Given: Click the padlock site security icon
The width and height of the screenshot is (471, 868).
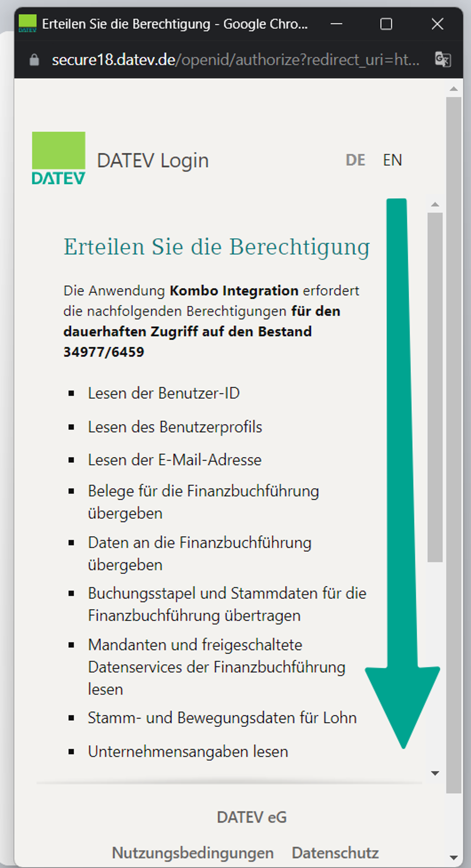Looking at the screenshot, I should tap(34, 60).
